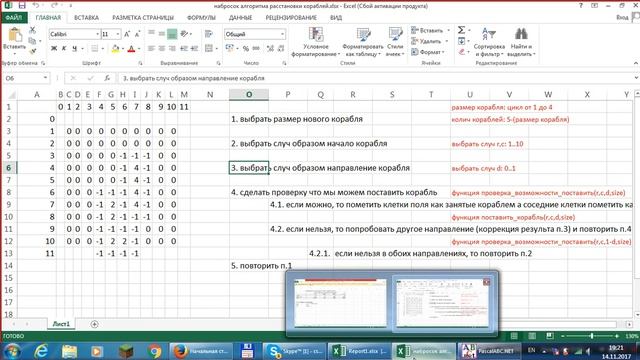Click the Increase Indent icon

194,49
